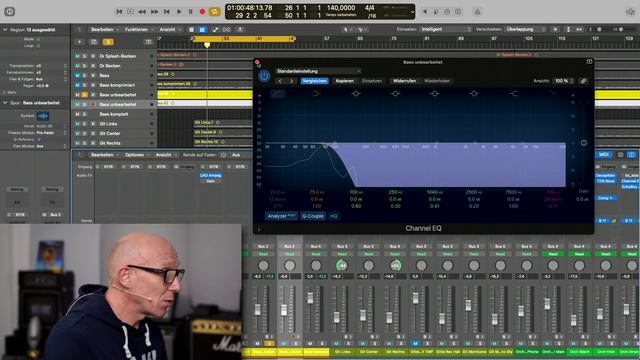
Task: Click the Wiederholen button
Action: click(x=437, y=81)
